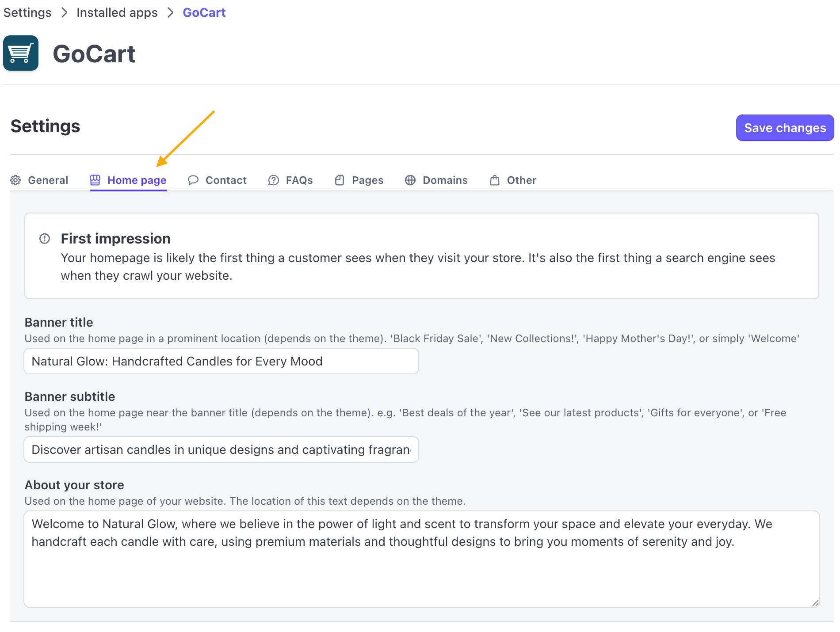Focus the Banner title input field

tap(221, 361)
